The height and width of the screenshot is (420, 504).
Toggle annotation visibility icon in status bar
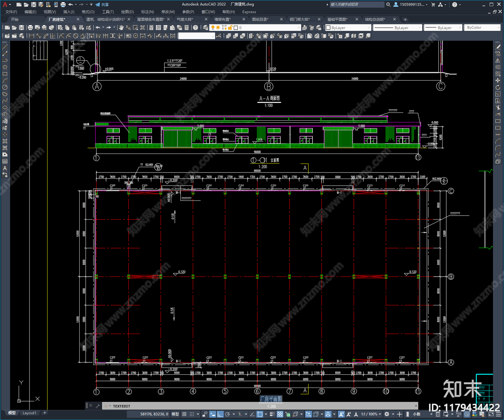pos(341,414)
